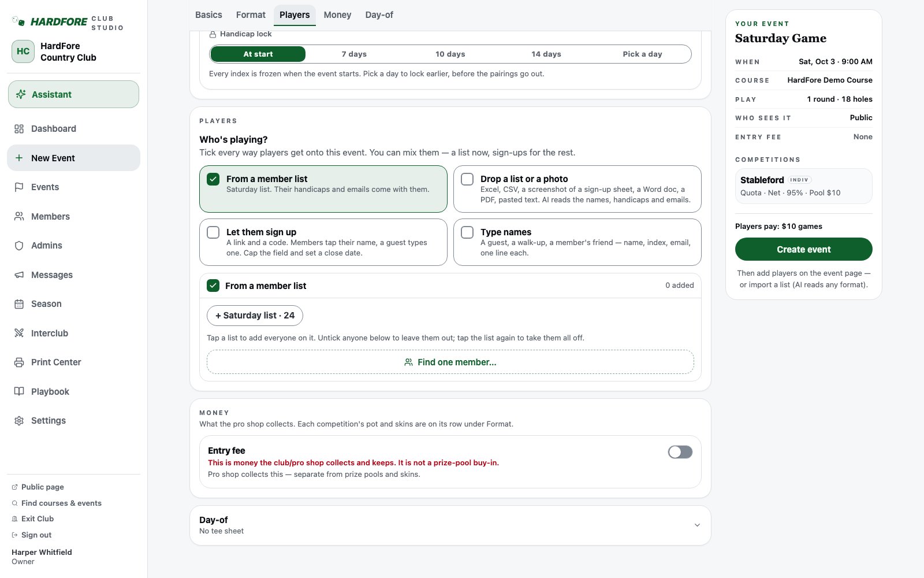Image resolution: width=924 pixels, height=578 pixels.
Task: Click the Print Center printer icon
Action: tap(19, 362)
